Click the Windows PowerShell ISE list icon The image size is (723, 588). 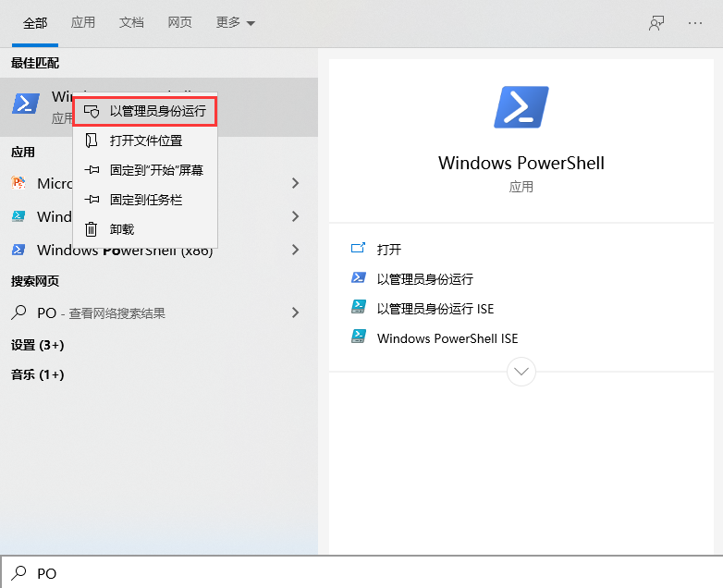tap(18, 216)
